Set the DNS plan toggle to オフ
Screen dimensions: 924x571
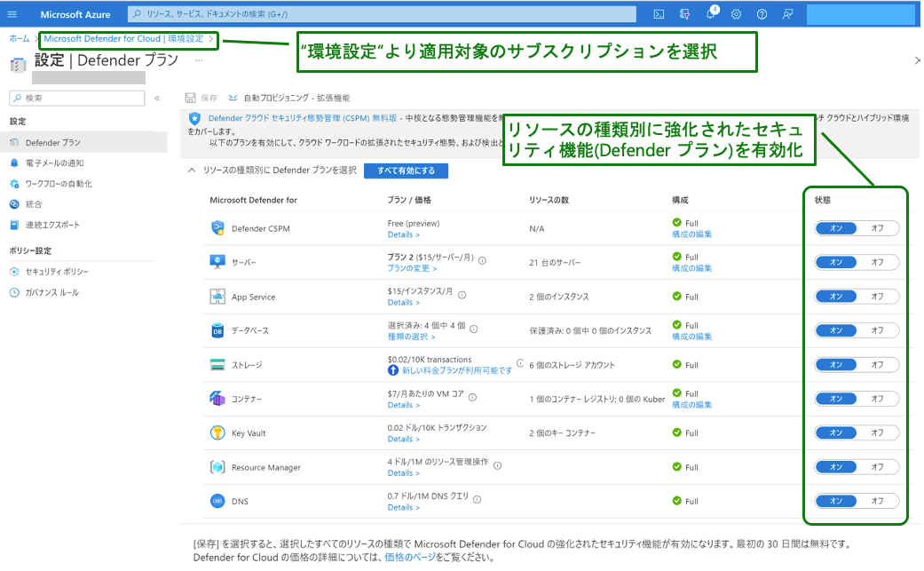pos(877,501)
